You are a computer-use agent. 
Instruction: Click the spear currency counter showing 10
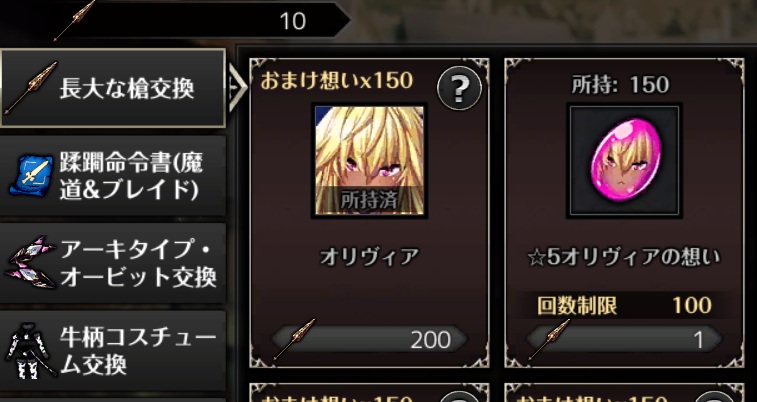(201, 21)
